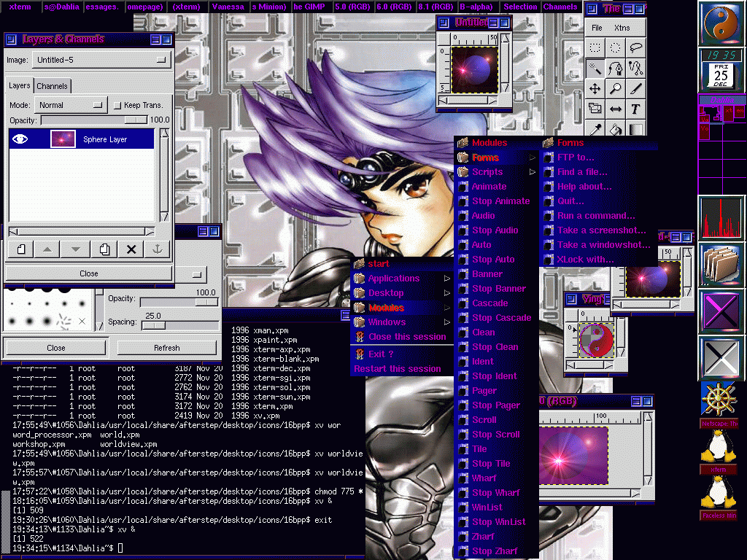The height and width of the screenshot is (560, 747).
Task: Click the Sphere Layer thumbnail preview
Action: click(x=63, y=139)
